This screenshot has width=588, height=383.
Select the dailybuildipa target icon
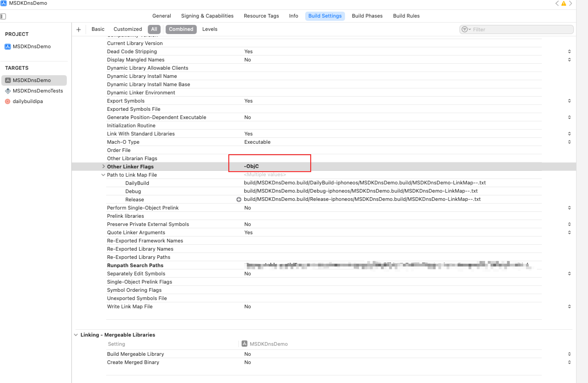8,101
